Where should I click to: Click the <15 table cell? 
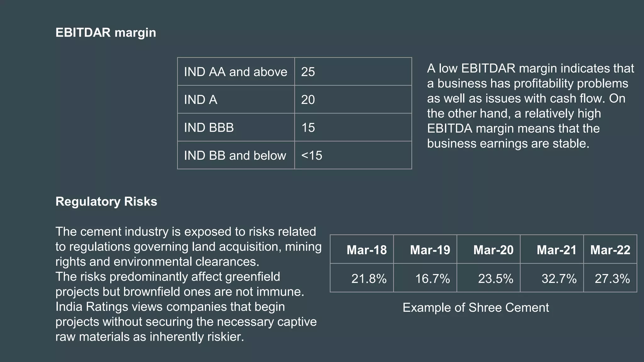pyautogui.click(x=353, y=155)
